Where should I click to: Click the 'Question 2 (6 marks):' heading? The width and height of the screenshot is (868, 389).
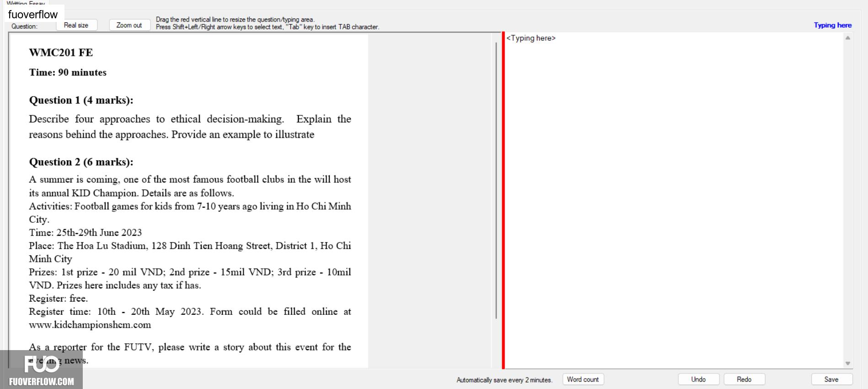coord(81,162)
